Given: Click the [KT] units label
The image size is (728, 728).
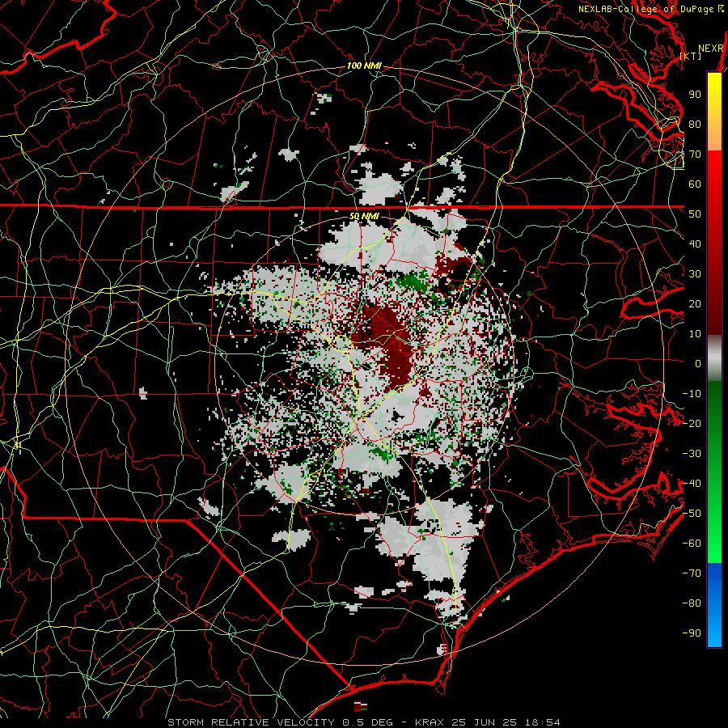Looking at the screenshot, I should point(690,56).
